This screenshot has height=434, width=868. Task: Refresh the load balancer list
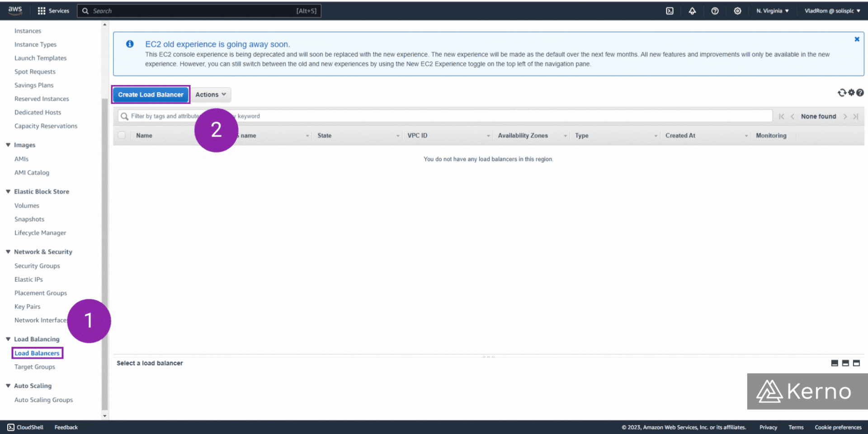point(842,93)
